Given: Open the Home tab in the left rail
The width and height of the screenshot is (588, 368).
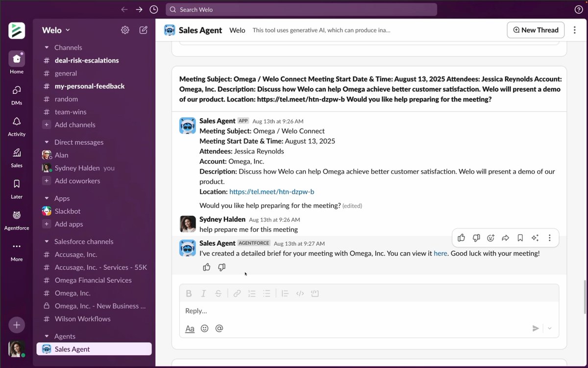Looking at the screenshot, I should click(17, 63).
